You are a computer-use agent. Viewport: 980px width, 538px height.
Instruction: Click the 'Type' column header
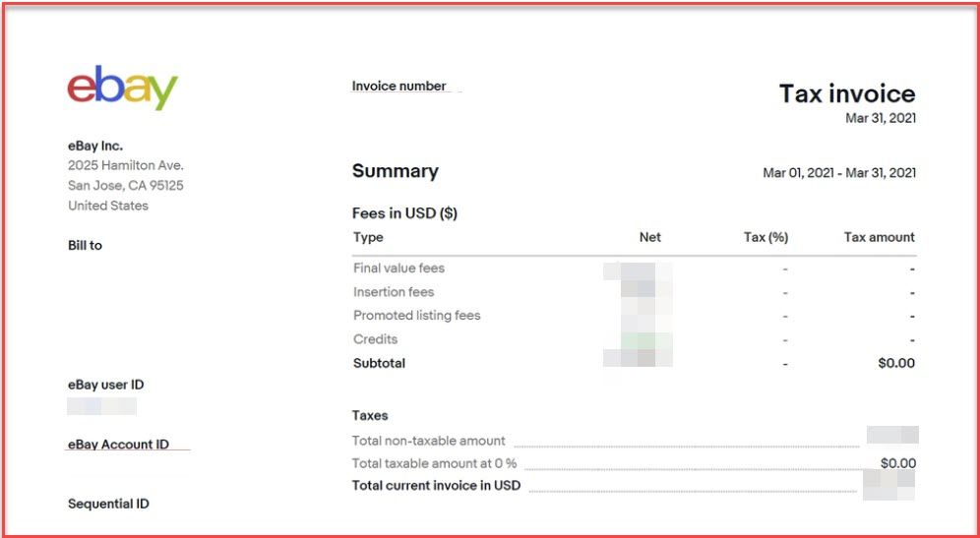368,237
